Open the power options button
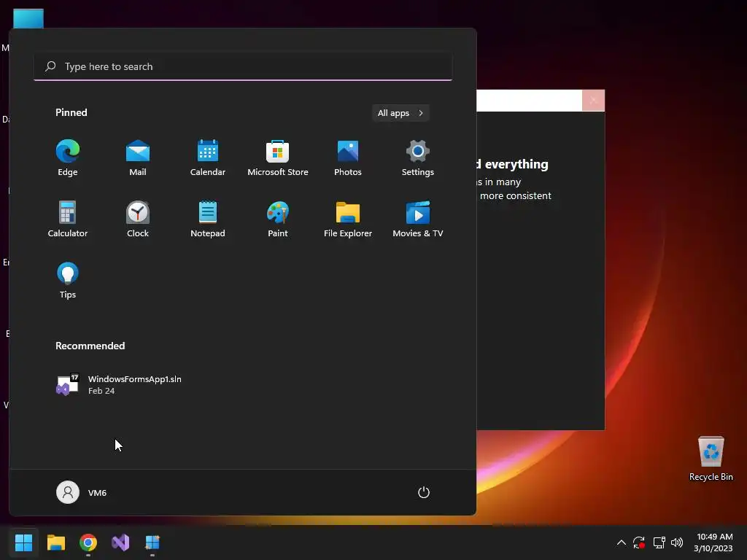Screen dimensions: 747x560 click(x=424, y=492)
